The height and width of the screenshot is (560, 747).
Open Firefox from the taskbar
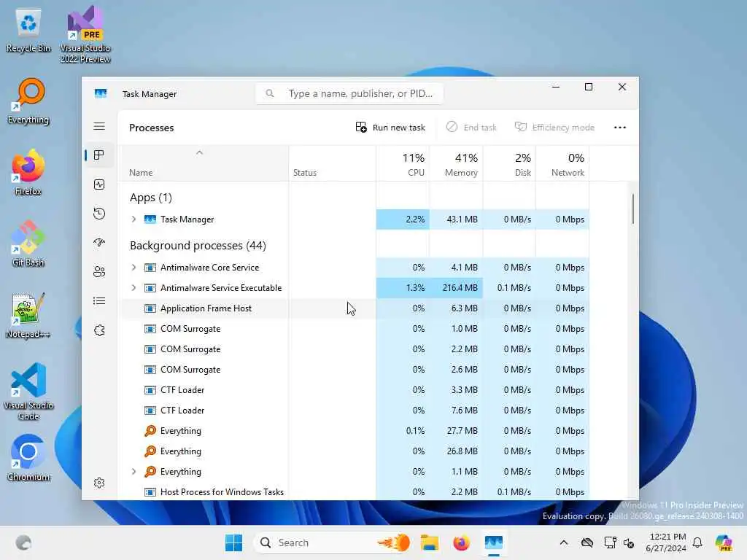pyautogui.click(x=461, y=542)
